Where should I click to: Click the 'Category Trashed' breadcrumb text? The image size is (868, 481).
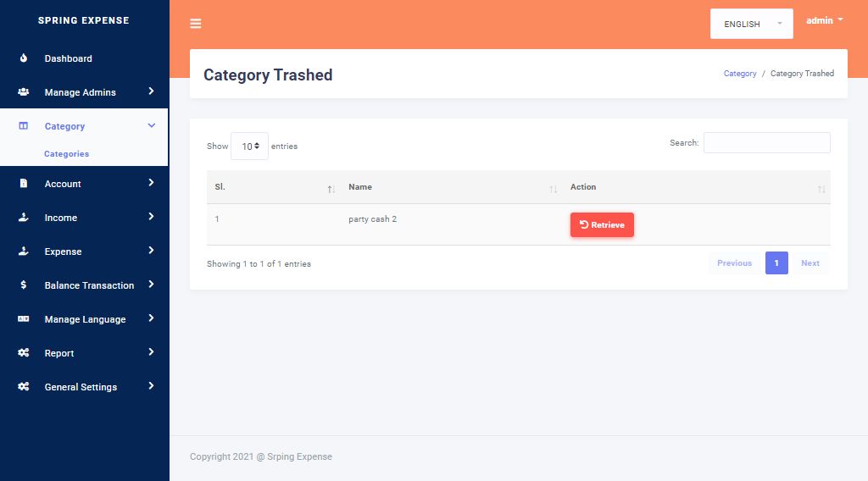click(802, 73)
